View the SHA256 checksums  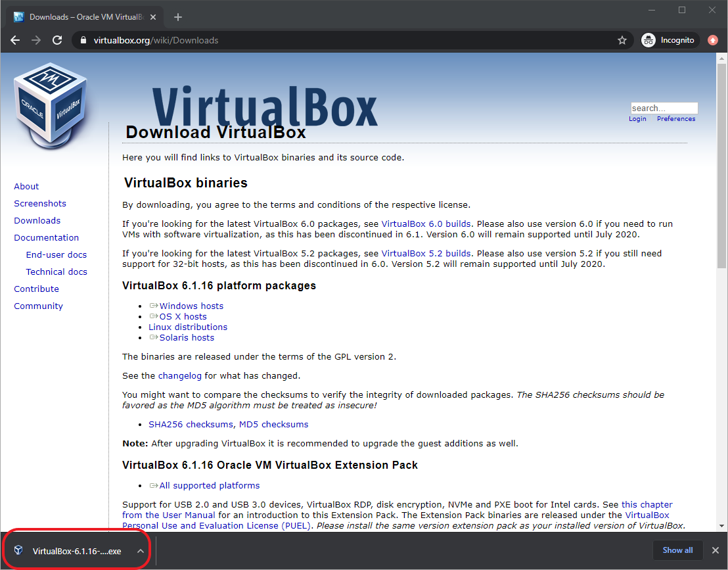point(190,424)
